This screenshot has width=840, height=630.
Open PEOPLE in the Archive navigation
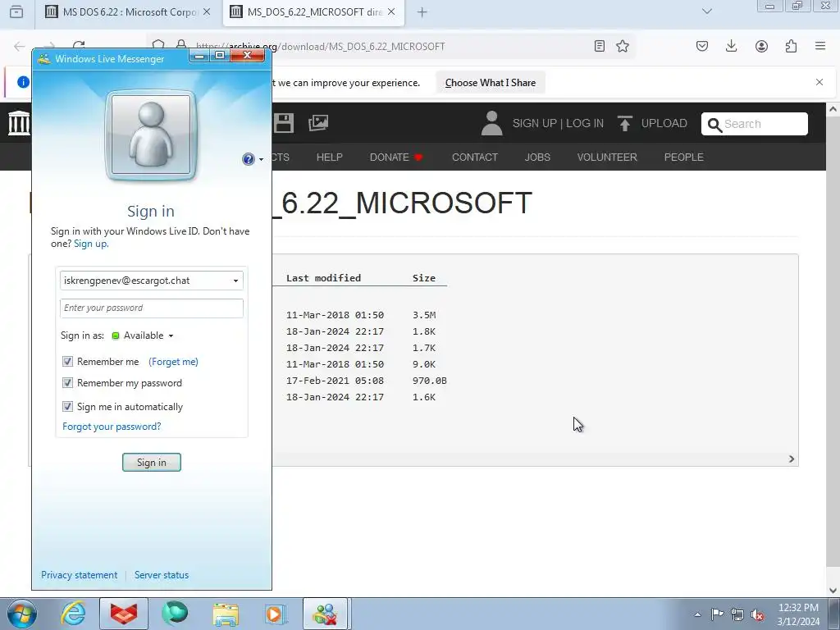[683, 157]
